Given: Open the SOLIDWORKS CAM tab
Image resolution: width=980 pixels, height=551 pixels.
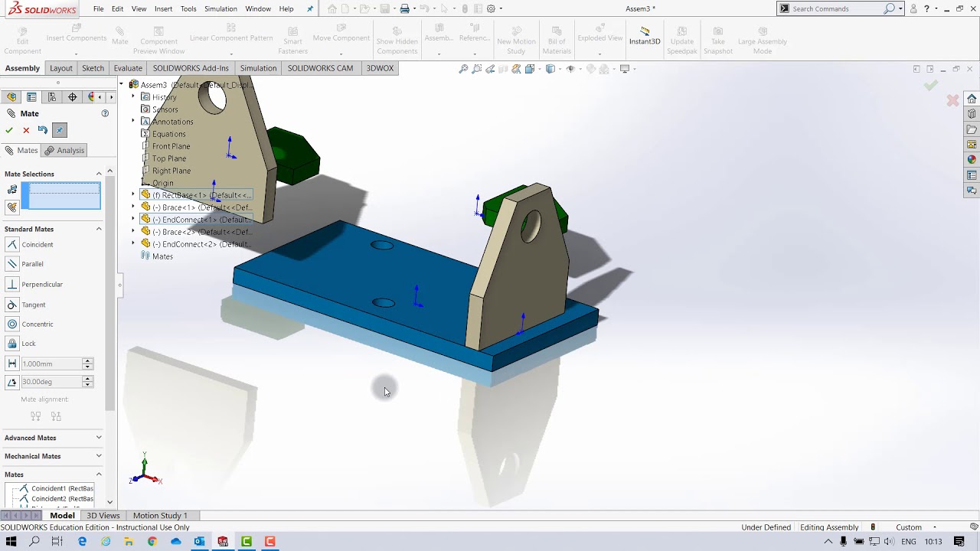Looking at the screenshot, I should coord(320,68).
